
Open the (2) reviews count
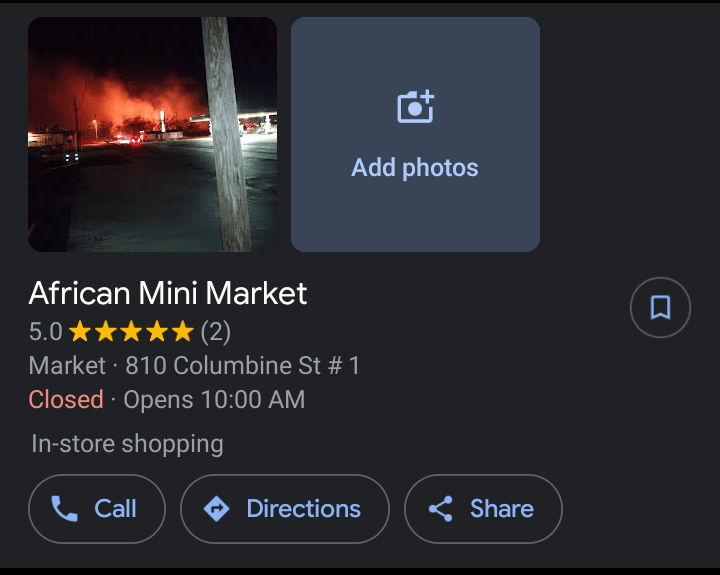pos(216,331)
